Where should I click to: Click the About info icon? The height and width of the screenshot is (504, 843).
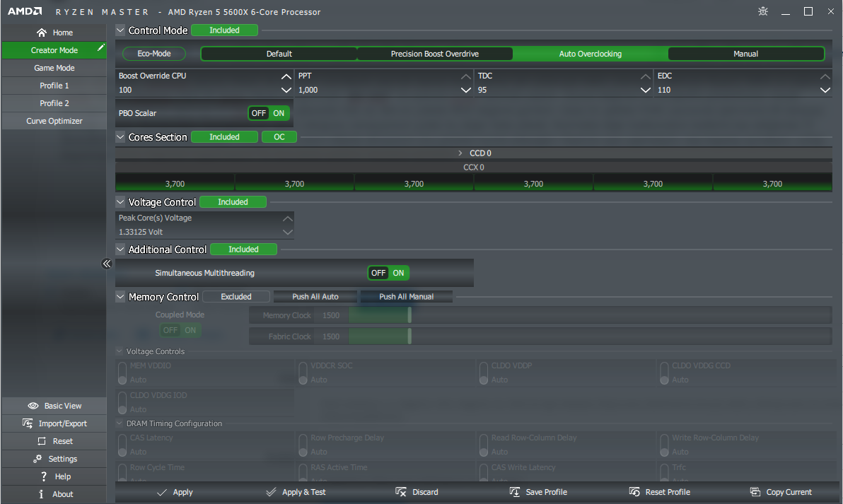tap(42, 494)
